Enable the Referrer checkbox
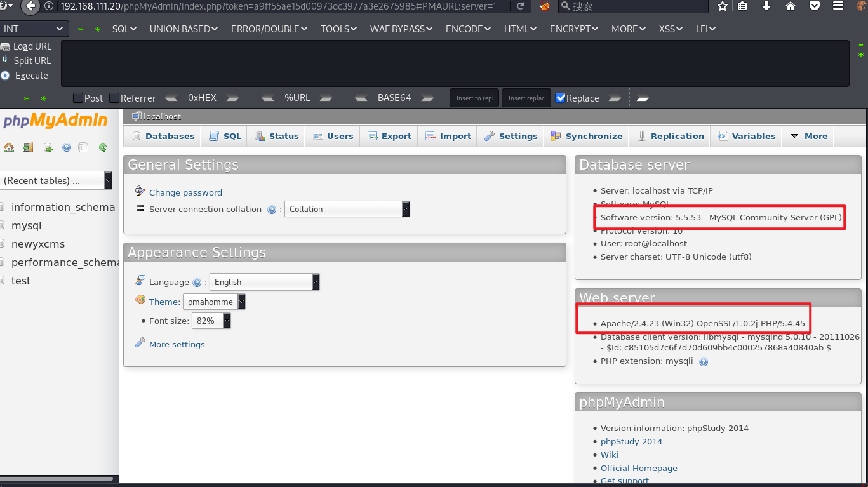 coord(114,98)
